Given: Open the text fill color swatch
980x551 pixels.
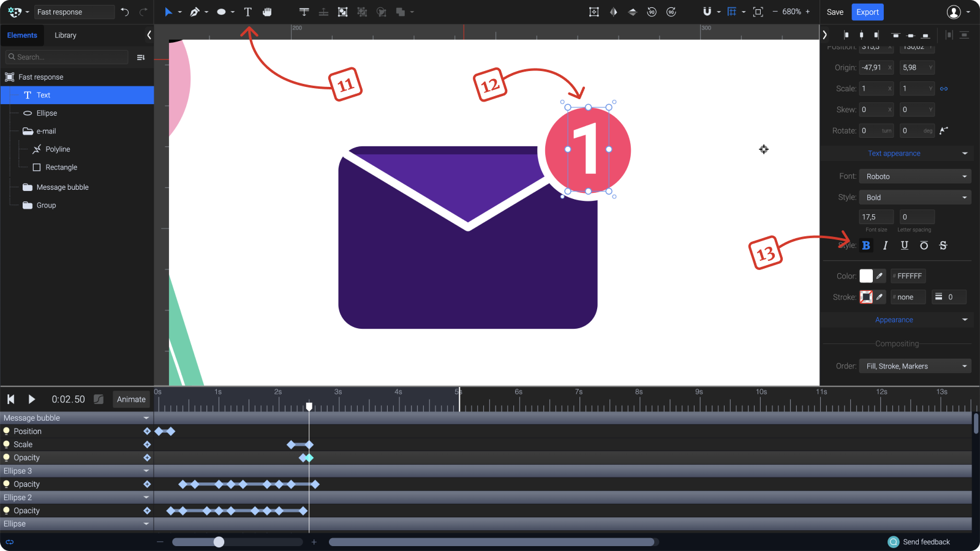Looking at the screenshot, I should [x=867, y=275].
